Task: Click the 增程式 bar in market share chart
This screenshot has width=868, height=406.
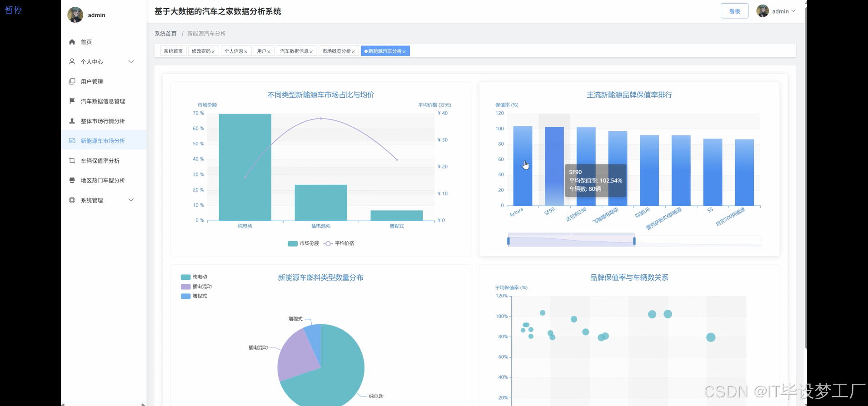Action: (397, 216)
